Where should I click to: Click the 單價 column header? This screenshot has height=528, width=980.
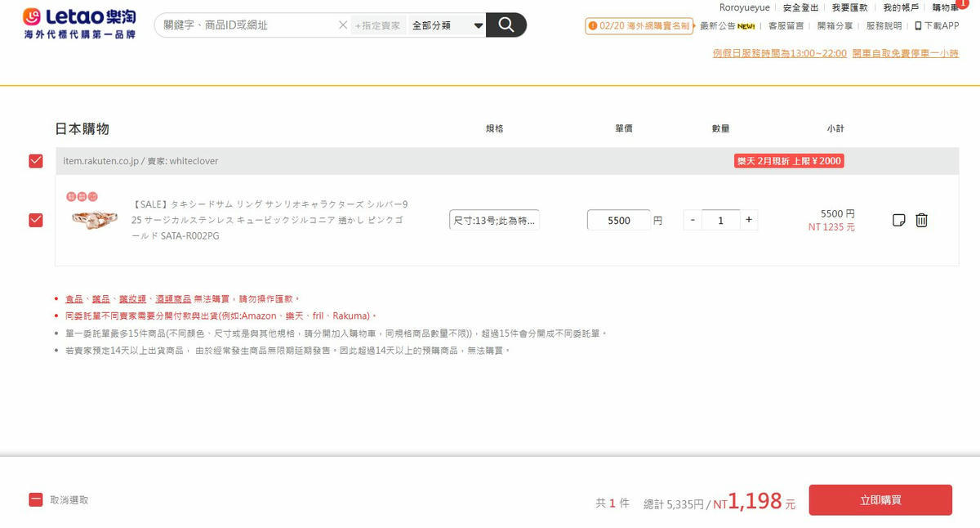point(624,129)
